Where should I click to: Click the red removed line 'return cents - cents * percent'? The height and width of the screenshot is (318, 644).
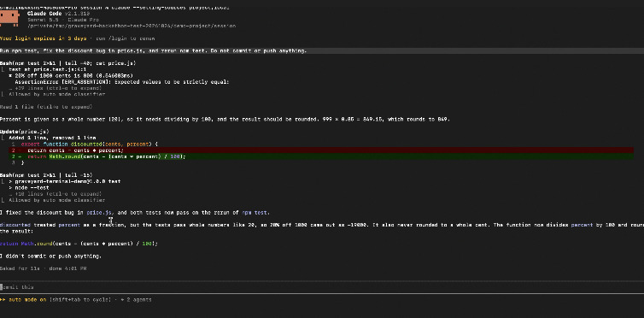pos(321,150)
